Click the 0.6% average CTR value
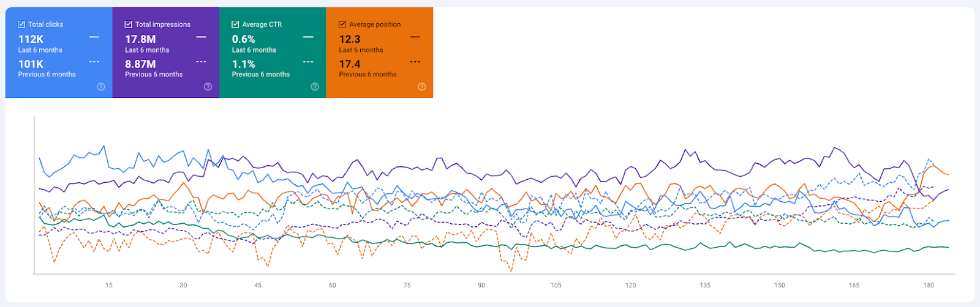 pyautogui.click(x=243, y=39)
